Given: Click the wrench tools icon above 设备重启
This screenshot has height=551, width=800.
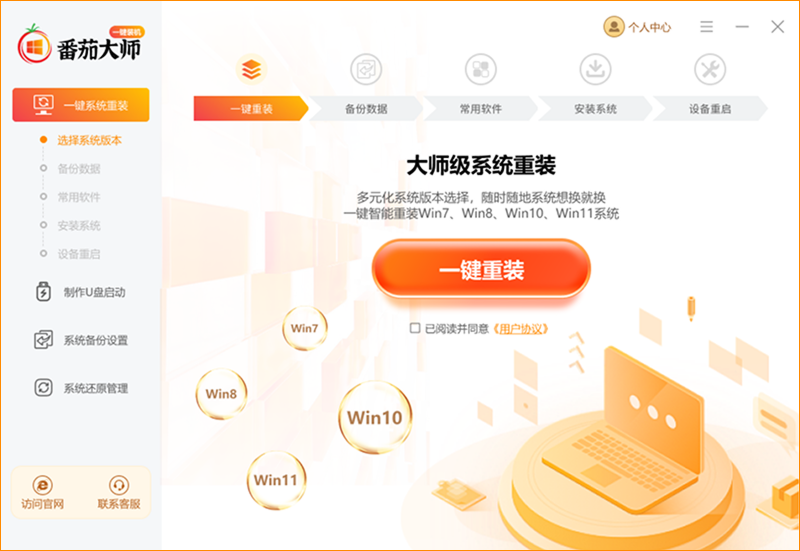Looking at the screenshot, I should click(710, 69).
